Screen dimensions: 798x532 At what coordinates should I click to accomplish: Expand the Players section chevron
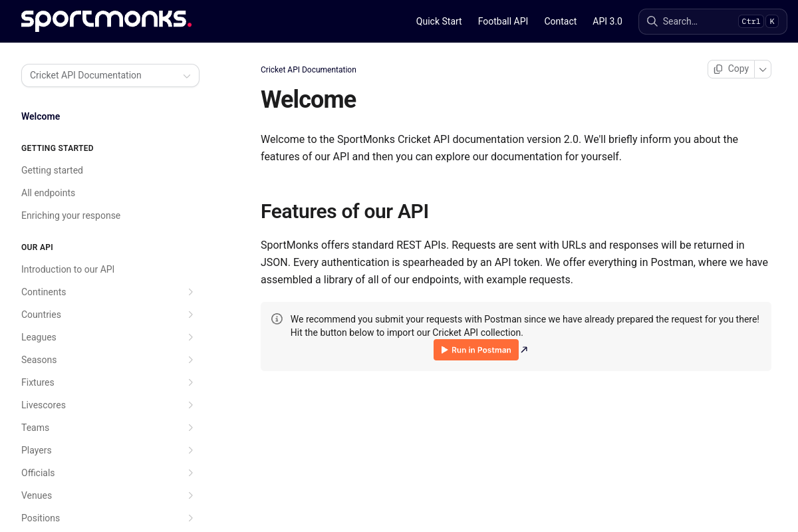(x=191, y=450)
